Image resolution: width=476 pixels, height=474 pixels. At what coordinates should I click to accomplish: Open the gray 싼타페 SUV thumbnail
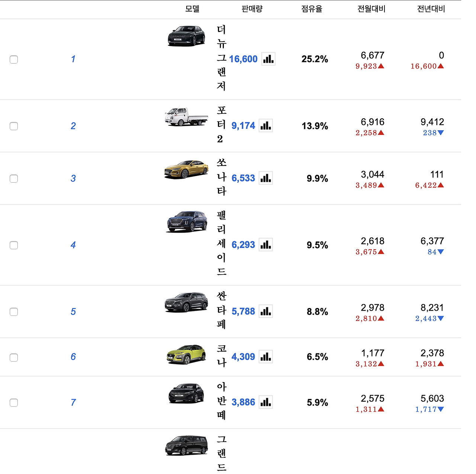(186, 302)
